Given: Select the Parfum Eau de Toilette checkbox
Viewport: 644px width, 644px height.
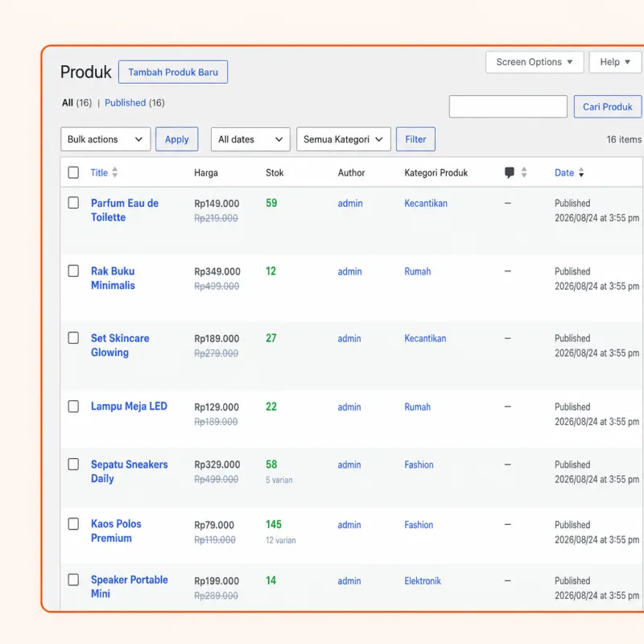Looking at the screenshot, I should 73,203.
